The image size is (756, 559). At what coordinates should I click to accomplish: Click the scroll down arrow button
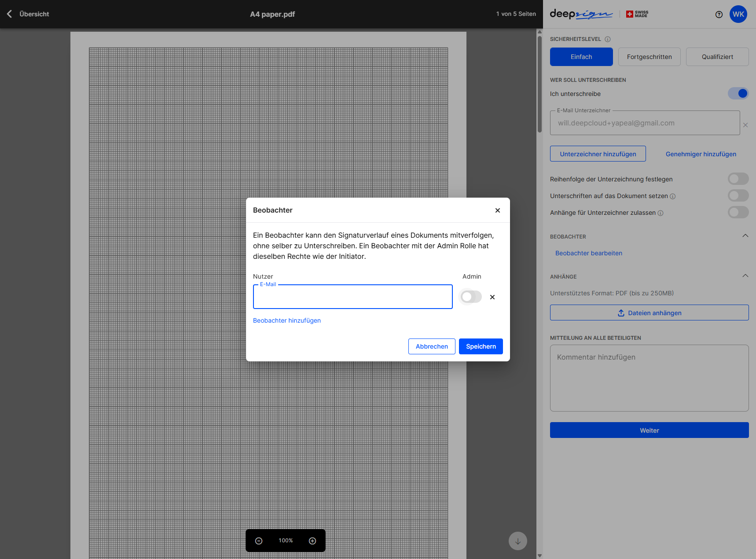(x=517, y=541)
